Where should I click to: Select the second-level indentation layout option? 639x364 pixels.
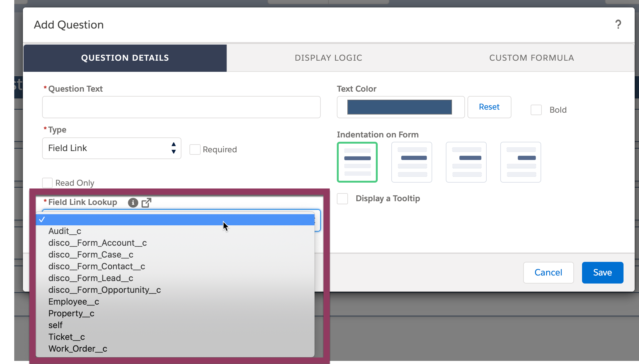[466, 162]
